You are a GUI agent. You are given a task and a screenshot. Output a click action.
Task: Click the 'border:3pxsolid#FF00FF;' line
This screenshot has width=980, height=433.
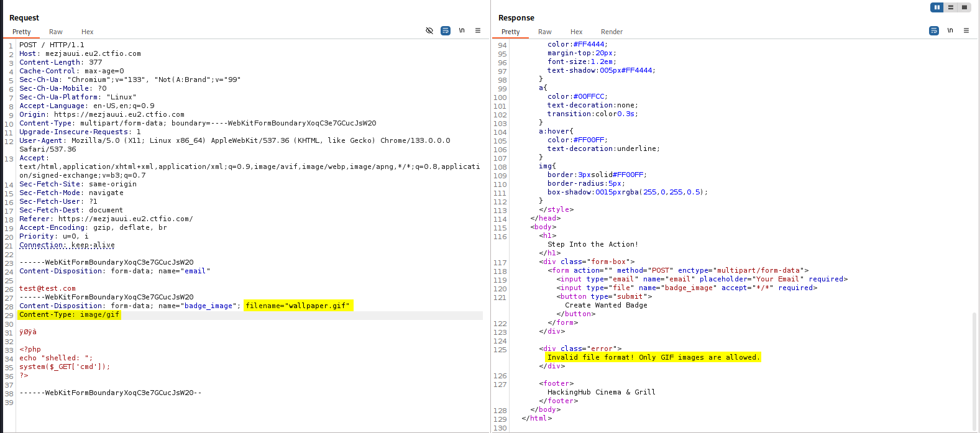tap(597, 175)
